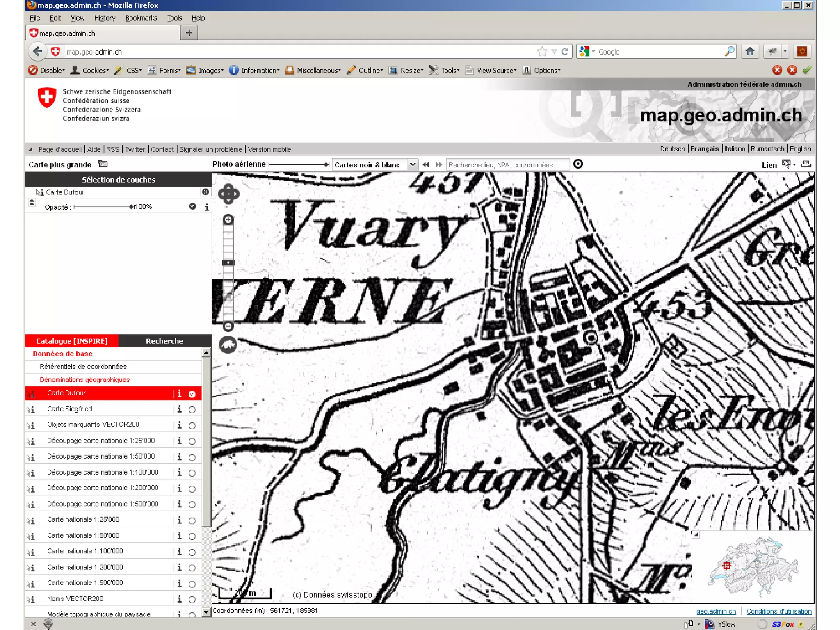
Task: Click the print icon near Lien
Action: tap(806, 164)
